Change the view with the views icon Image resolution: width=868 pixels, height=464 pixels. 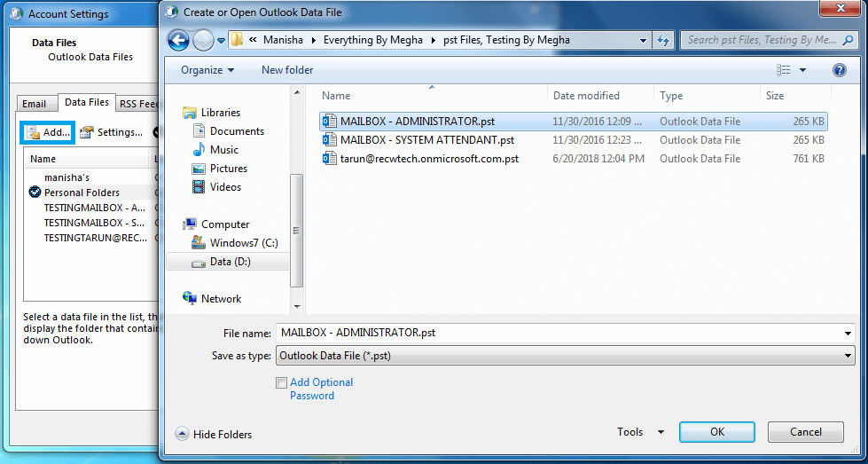[783, 70]
